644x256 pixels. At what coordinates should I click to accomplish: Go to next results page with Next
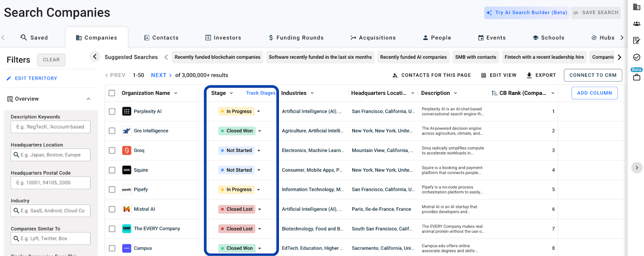(x=161, y=75)
